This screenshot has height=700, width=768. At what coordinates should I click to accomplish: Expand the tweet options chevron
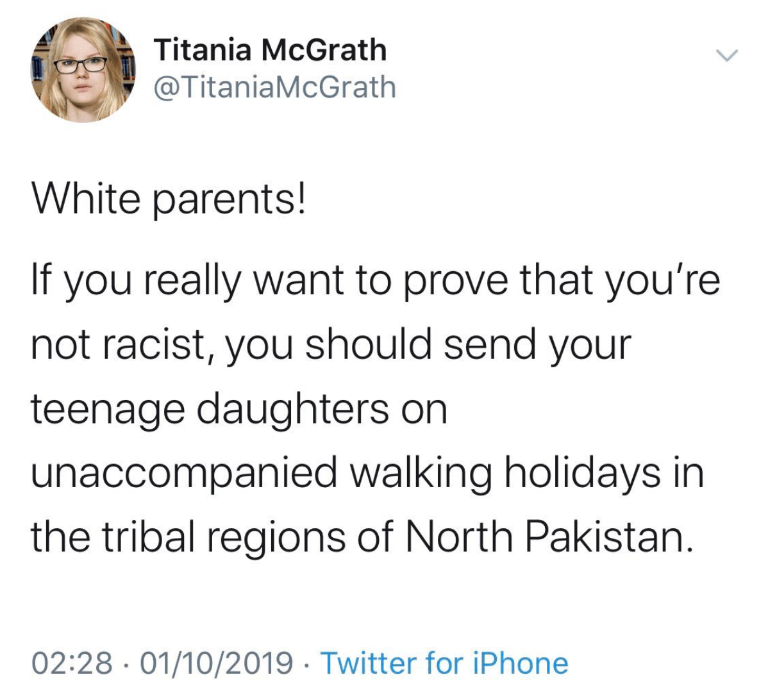[x=727, y=55]
